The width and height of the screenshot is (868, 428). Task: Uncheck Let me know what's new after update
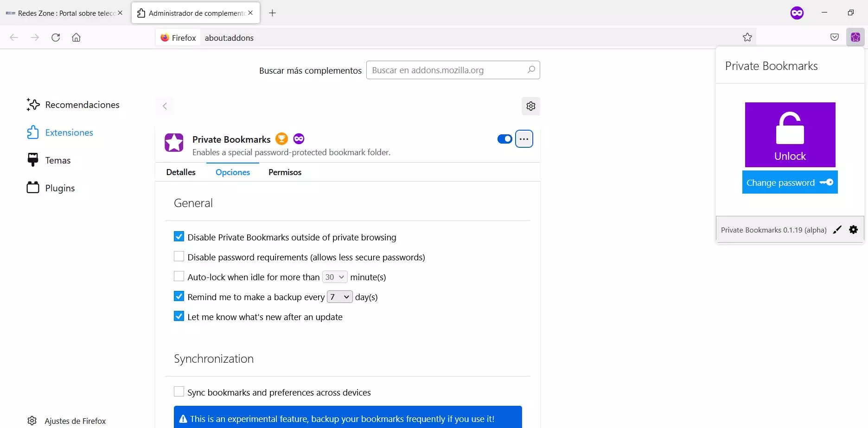(x=179, y=316)
